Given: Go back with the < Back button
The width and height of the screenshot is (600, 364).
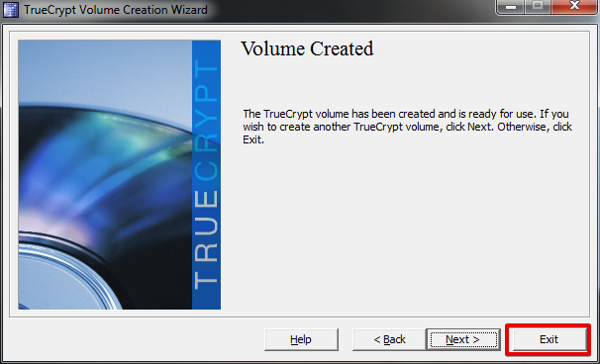Looking at the screenshot, I should [389, 339].
